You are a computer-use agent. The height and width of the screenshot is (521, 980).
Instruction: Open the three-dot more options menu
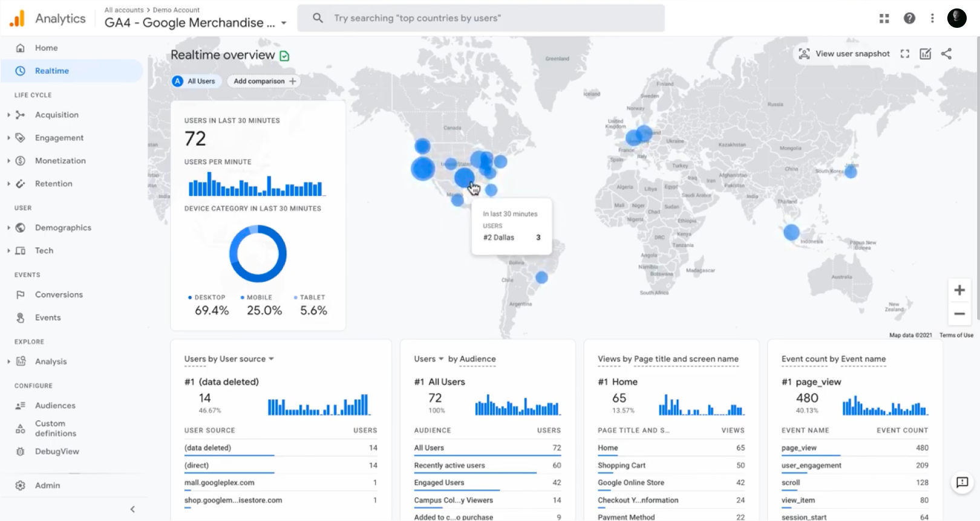(932, 19)
